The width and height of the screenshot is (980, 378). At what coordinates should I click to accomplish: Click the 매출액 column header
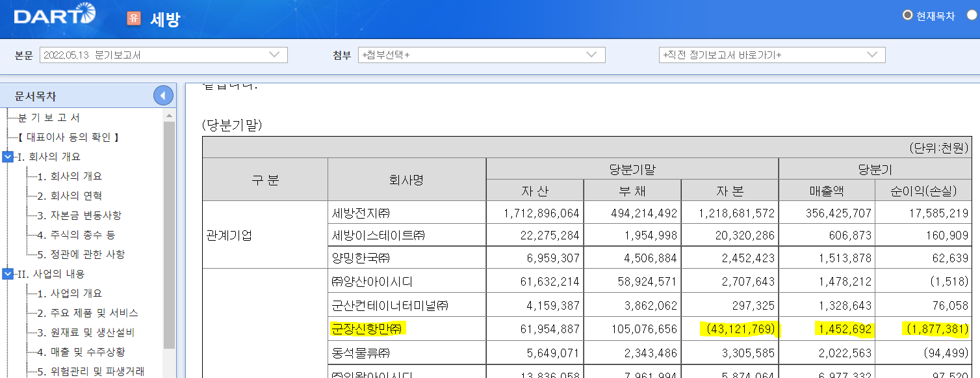827,191
